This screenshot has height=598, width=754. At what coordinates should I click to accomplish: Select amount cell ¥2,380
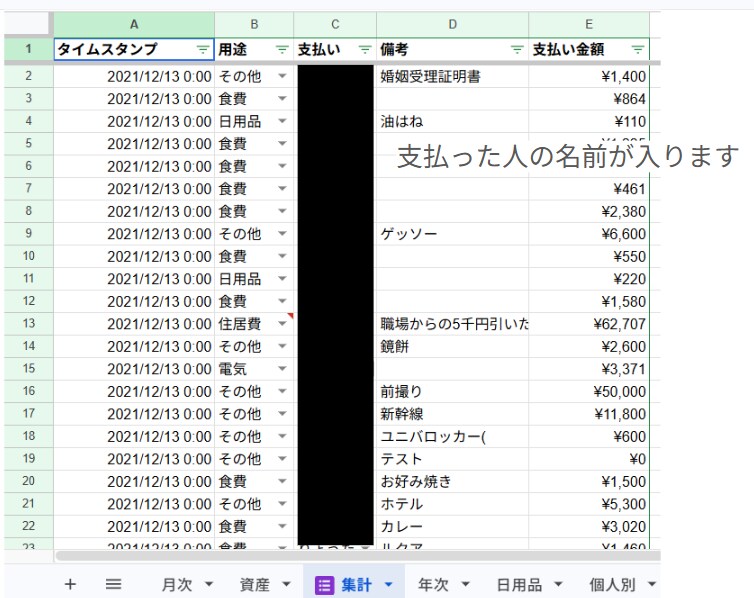589,211
